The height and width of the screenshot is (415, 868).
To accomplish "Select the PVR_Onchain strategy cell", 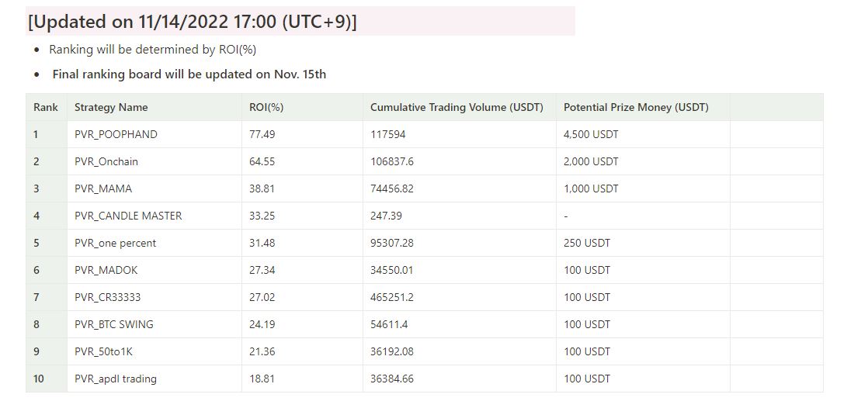I will coord(154,161).
